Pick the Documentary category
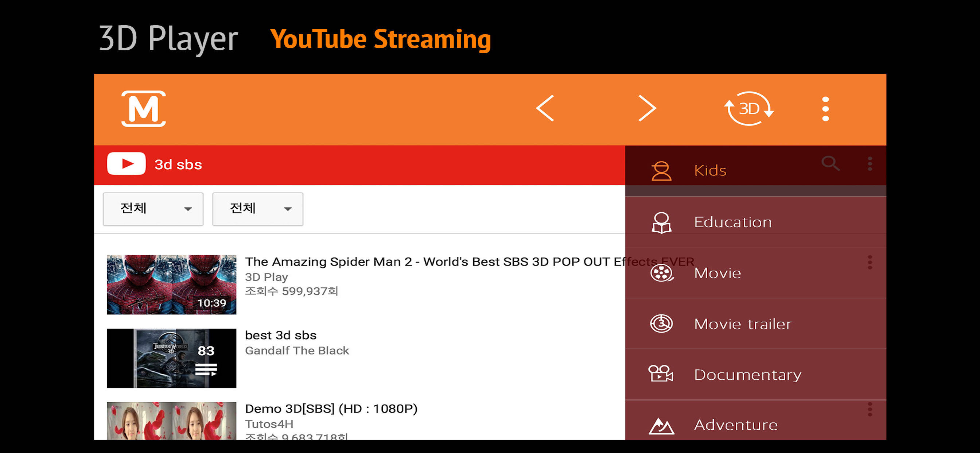The image size is (980, 453). tap(755, 375)
